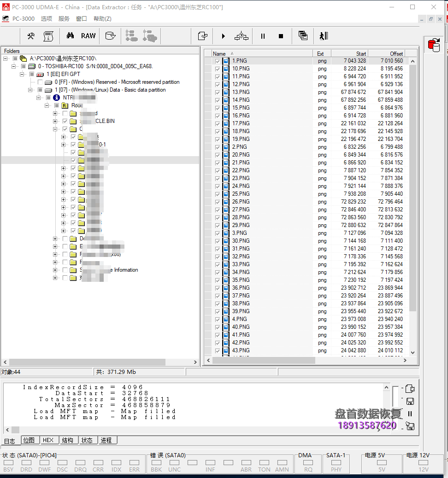
Task: Select the Root folder icon in tree
Action: [65, 105]
